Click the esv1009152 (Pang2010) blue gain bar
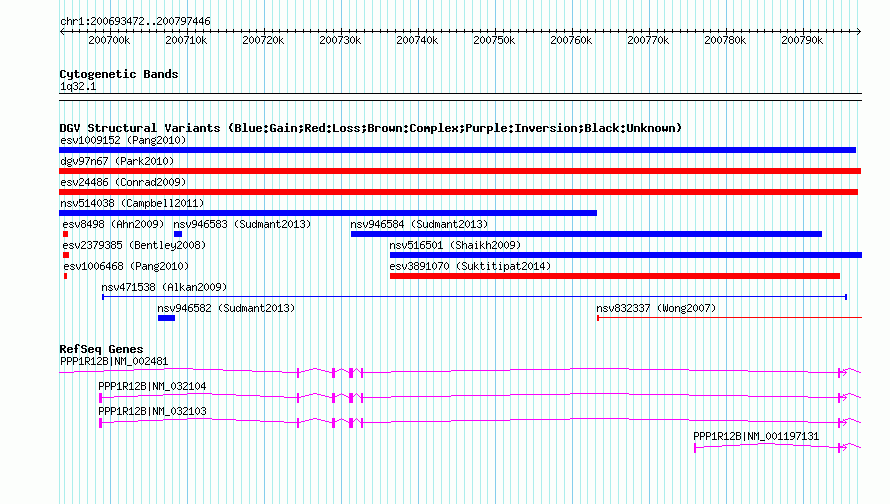Screen dimensions: 890x504 (x=457, y=150)
